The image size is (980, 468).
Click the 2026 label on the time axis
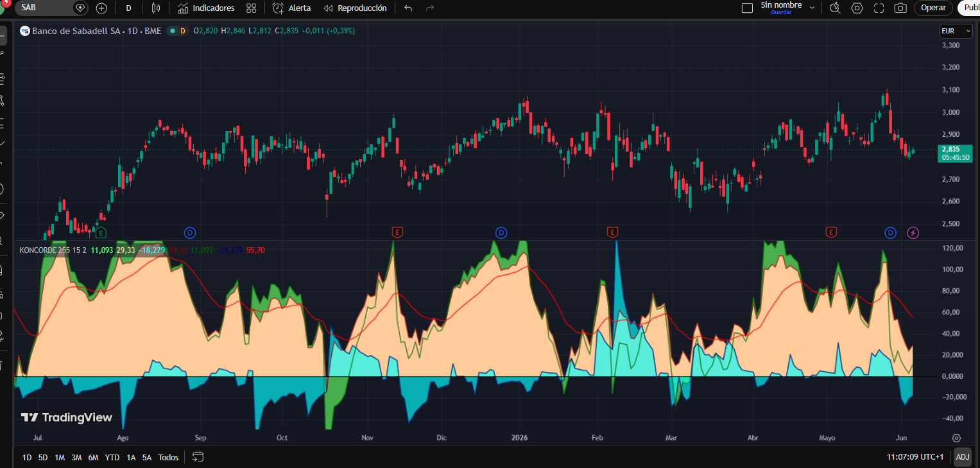519,438
